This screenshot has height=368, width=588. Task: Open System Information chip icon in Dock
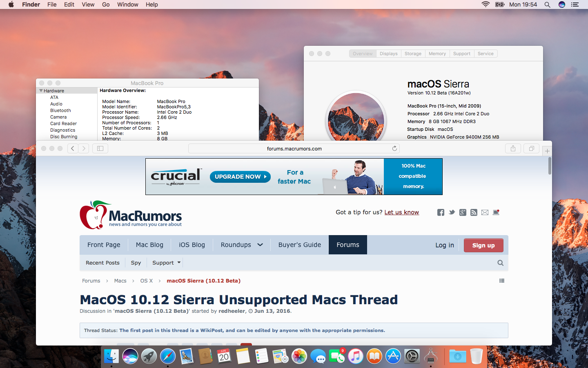(x=430, y=357)
